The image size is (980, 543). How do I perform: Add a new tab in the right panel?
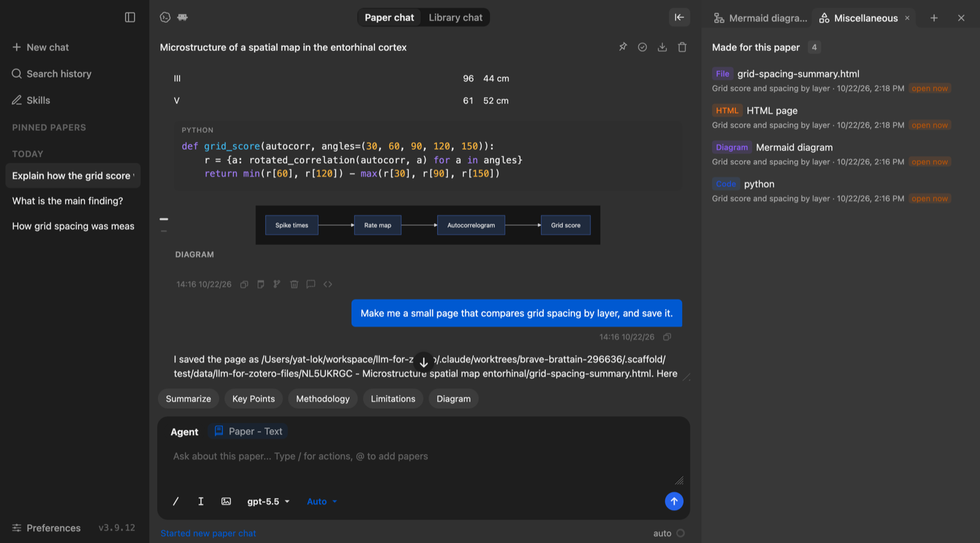tap(934, 18)
